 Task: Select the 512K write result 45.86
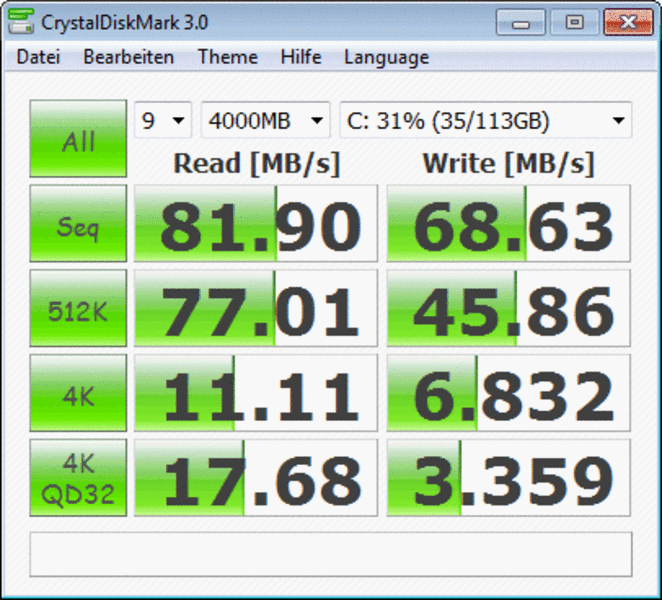click(509, 308)
